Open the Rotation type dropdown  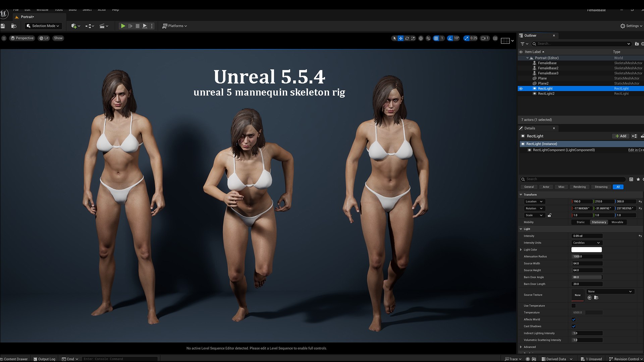pyautogui.click(x=534, y=208)
